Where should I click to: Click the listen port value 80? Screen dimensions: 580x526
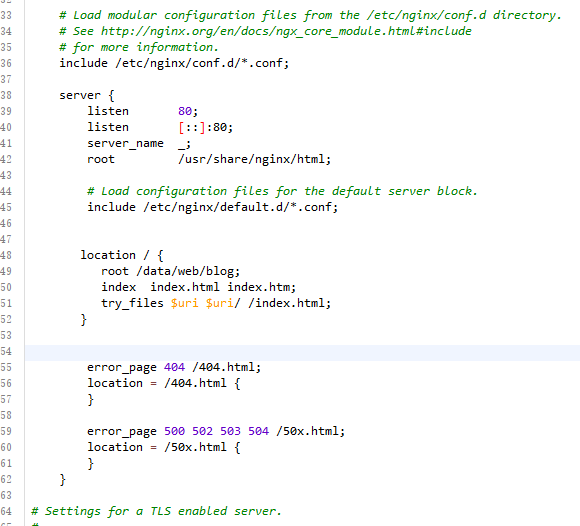coord(185,111)
